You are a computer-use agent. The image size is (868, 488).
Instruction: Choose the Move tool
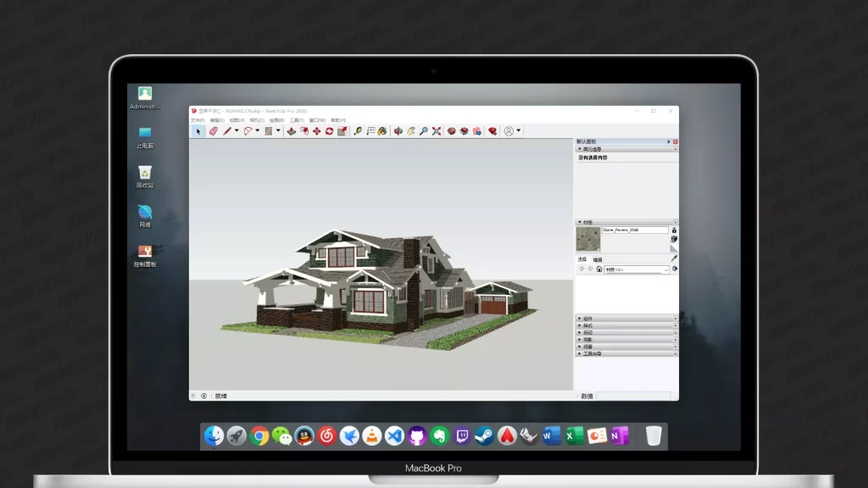316,131
